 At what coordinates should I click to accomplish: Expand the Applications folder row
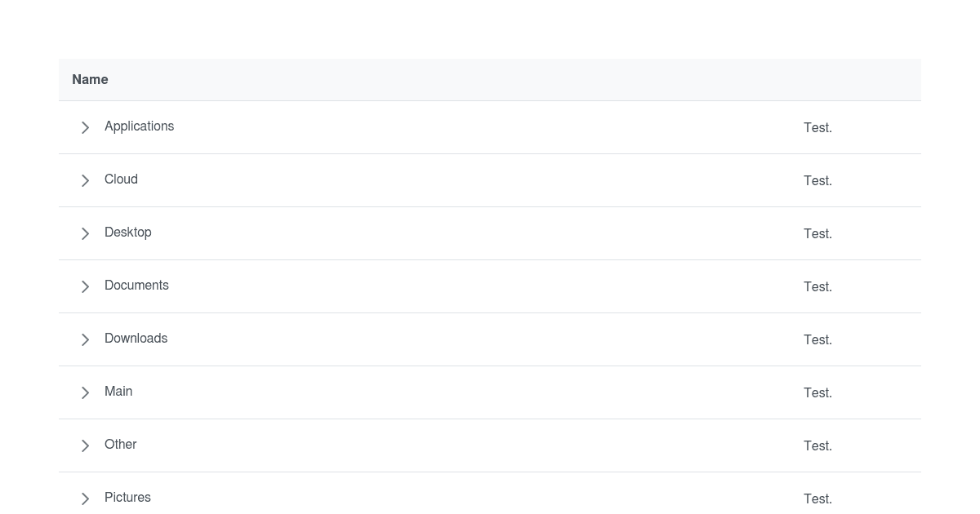85,127
